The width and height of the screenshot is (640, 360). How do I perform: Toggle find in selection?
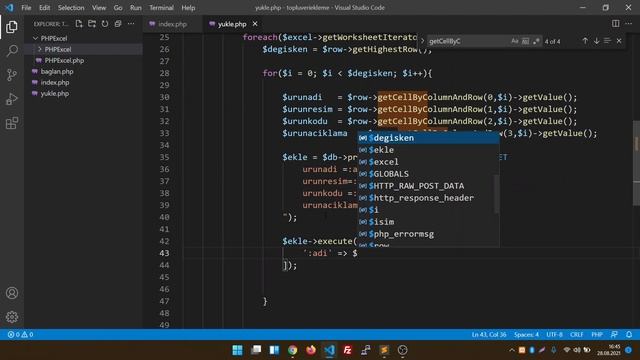(x=607, y=41)
